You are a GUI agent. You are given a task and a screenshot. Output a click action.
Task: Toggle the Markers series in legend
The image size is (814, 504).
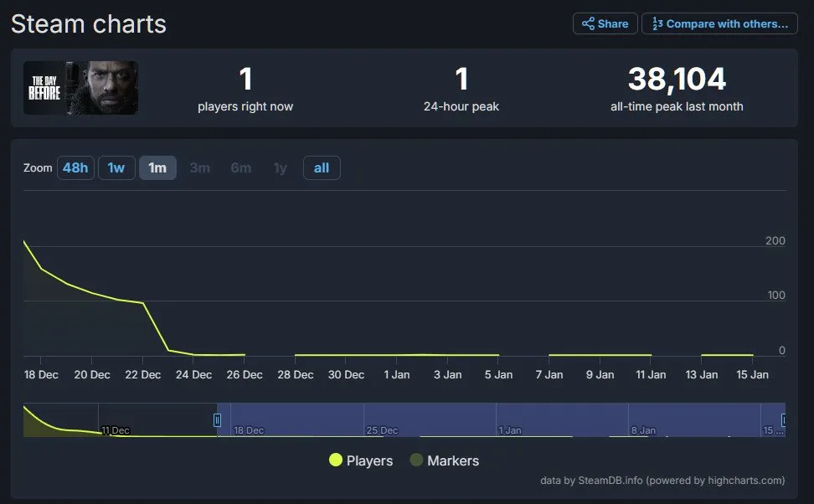(x=445, y=460)
